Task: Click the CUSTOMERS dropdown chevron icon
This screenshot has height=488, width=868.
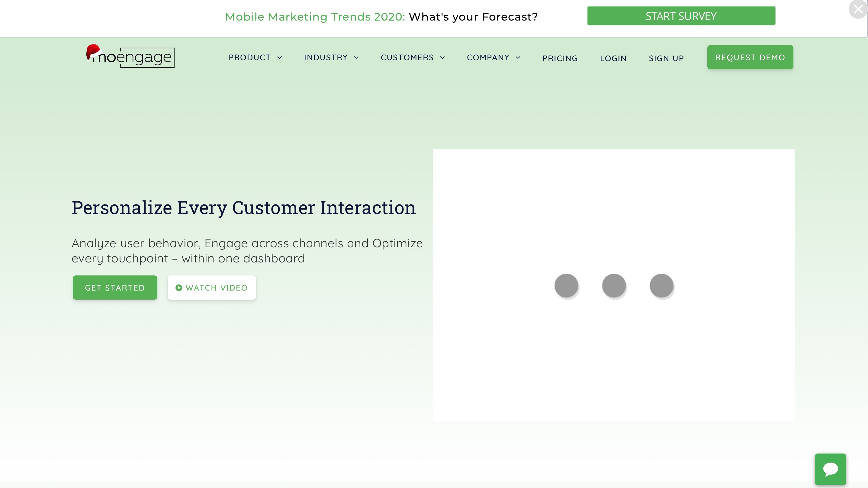Action: click(443, 57)
